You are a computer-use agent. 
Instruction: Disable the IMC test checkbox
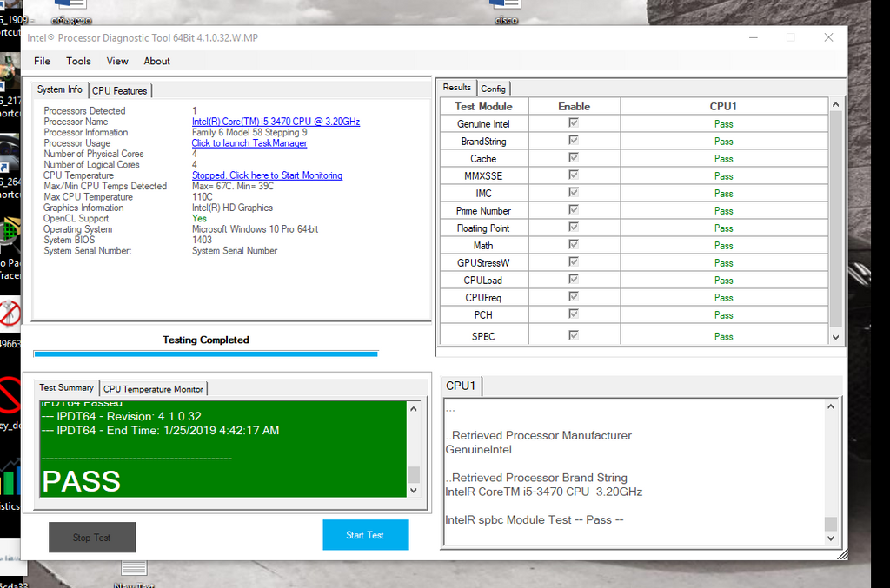(574, 192)
